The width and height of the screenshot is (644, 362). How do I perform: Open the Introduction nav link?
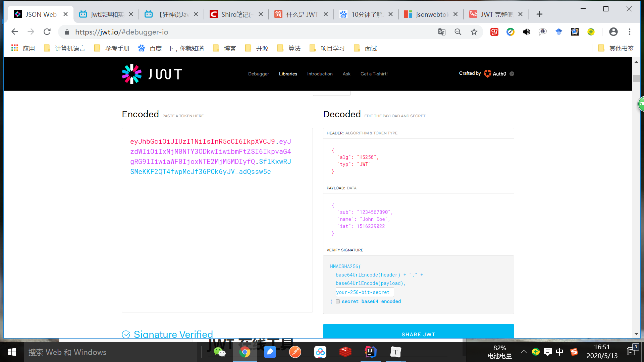320,74
